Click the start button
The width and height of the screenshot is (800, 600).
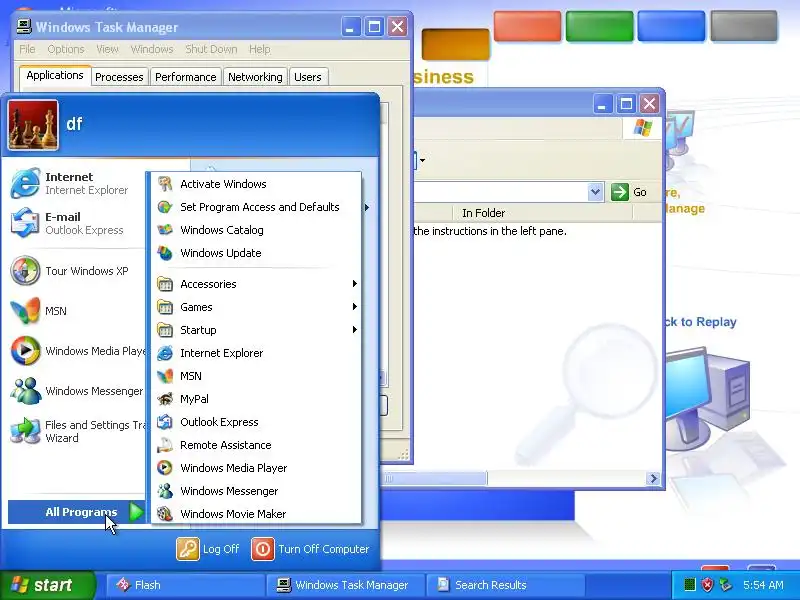point(47,585)
